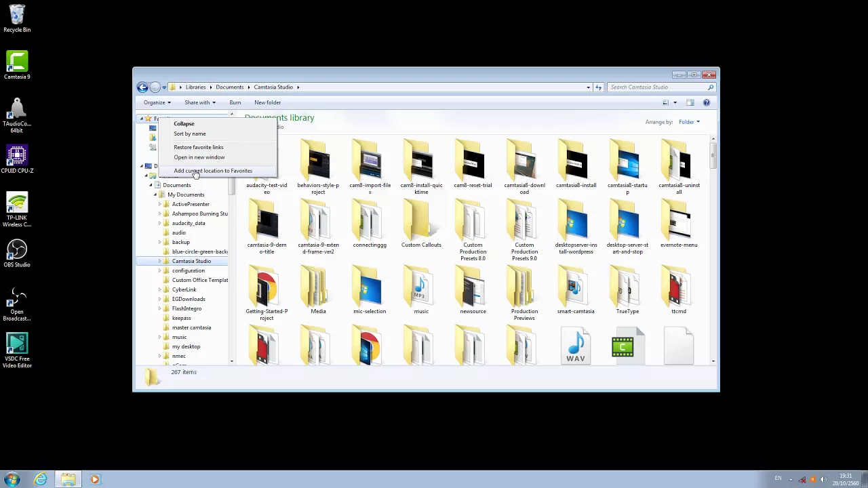Screen dimensions: 868x488
Task: Collapse the My Documents tree node
Action: pos(155,195)
